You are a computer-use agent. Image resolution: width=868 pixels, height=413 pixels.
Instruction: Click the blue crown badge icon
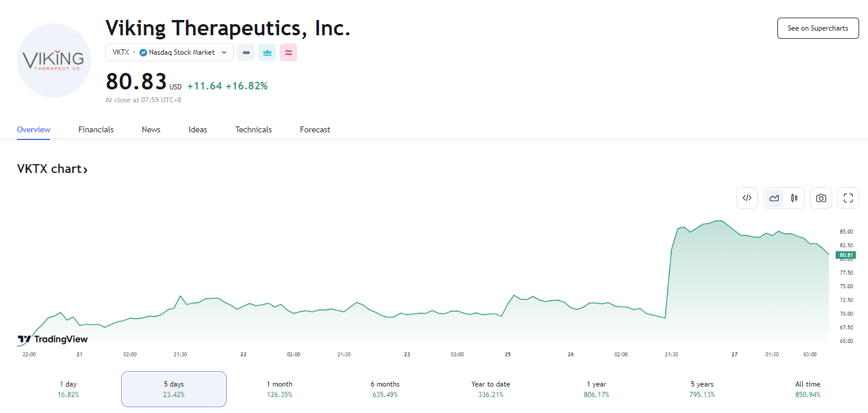pos(267,52)
